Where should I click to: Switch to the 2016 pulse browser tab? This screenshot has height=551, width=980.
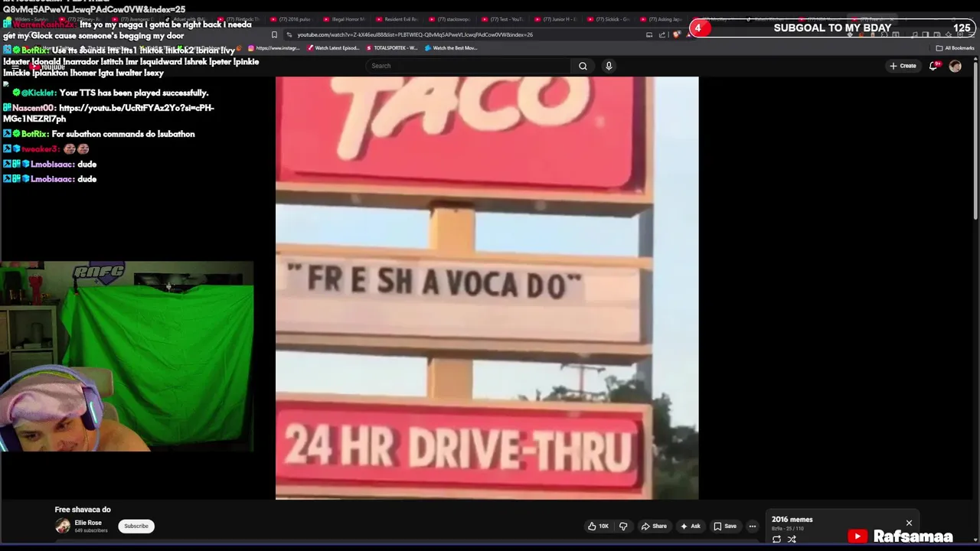[292, 19]
